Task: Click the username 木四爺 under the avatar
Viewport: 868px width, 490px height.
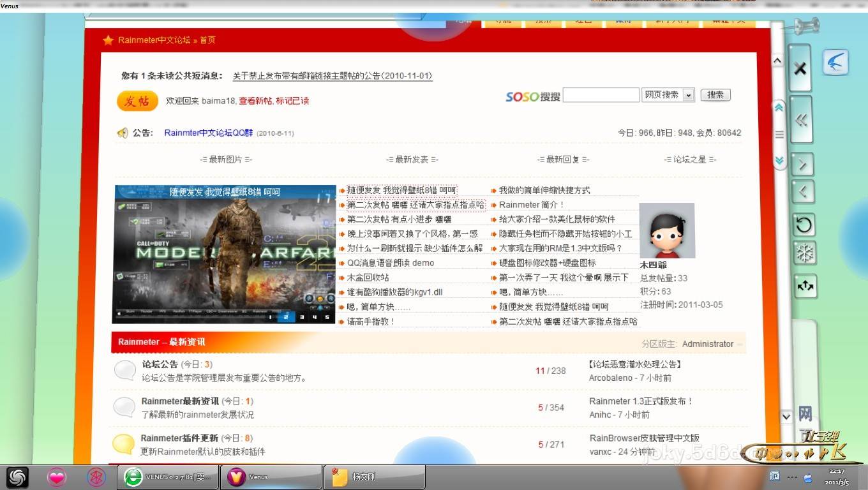Action: tap(654, 265)
